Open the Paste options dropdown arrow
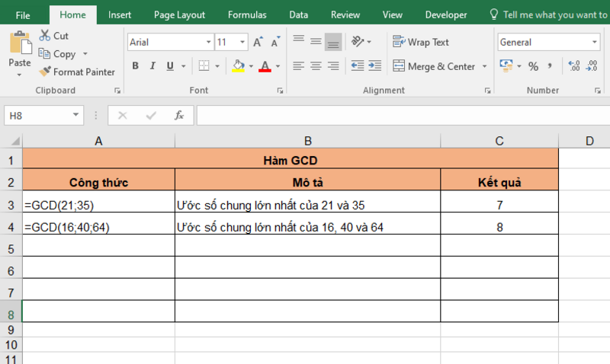This screenshot has height=364, width=610. pyautogui.click(x=20, y=75)
